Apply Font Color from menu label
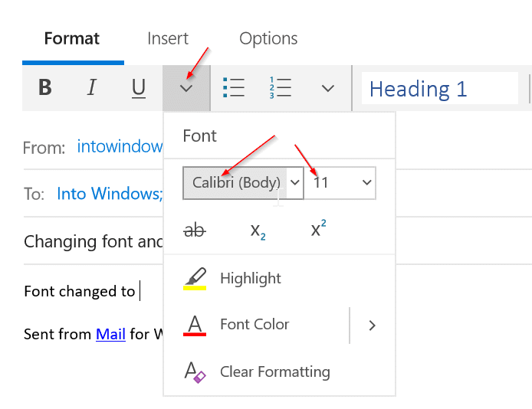Screen dimensions: 532x409 (255, 325)
